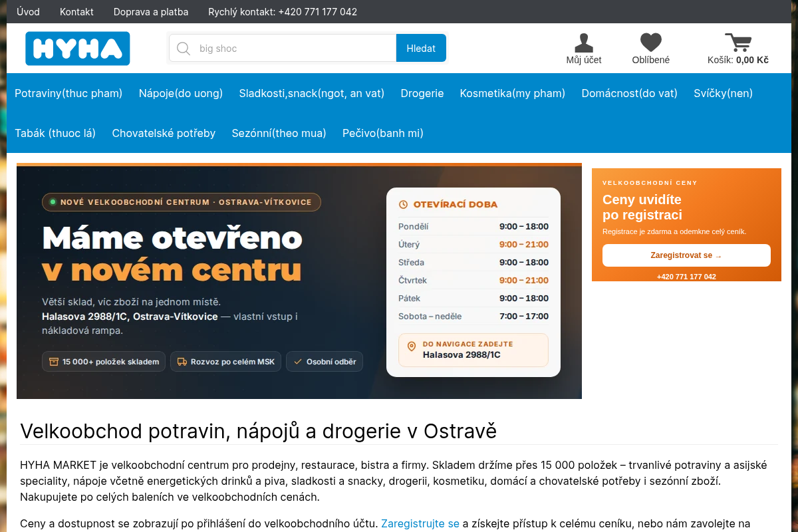798x532 pixels.
Task: Open Domácnost(do vat) category
Action: [630, 93]
